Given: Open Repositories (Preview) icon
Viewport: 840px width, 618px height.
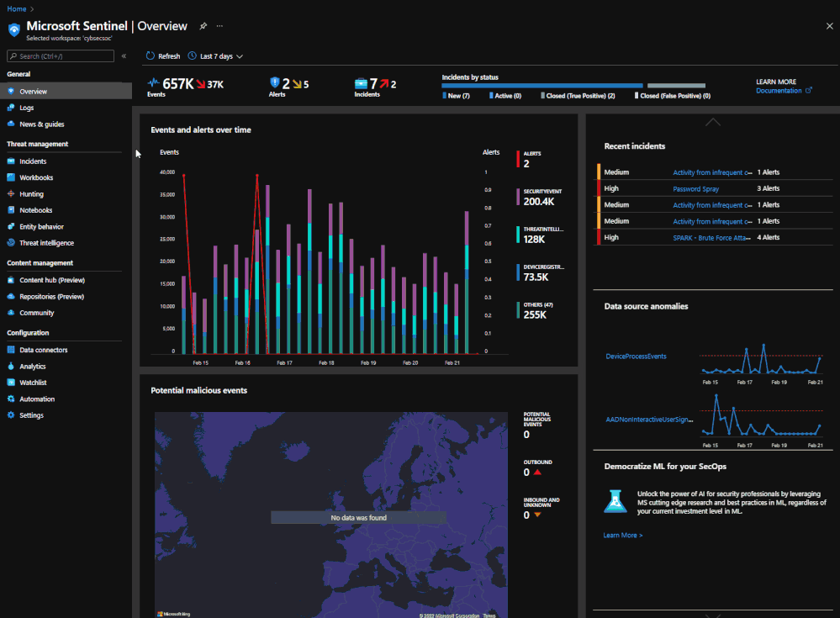Looking at the screenshot, I should 11,296.
